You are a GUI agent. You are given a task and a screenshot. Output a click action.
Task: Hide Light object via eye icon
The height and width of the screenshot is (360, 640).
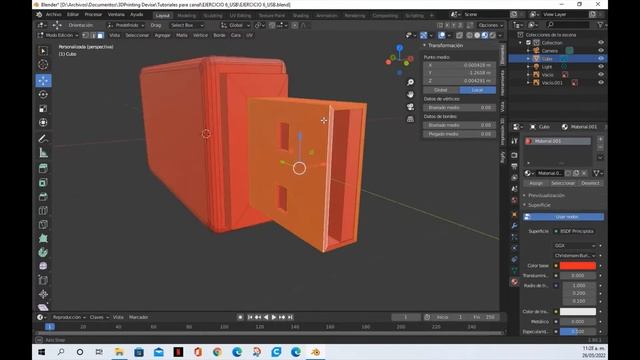point(600,67)
